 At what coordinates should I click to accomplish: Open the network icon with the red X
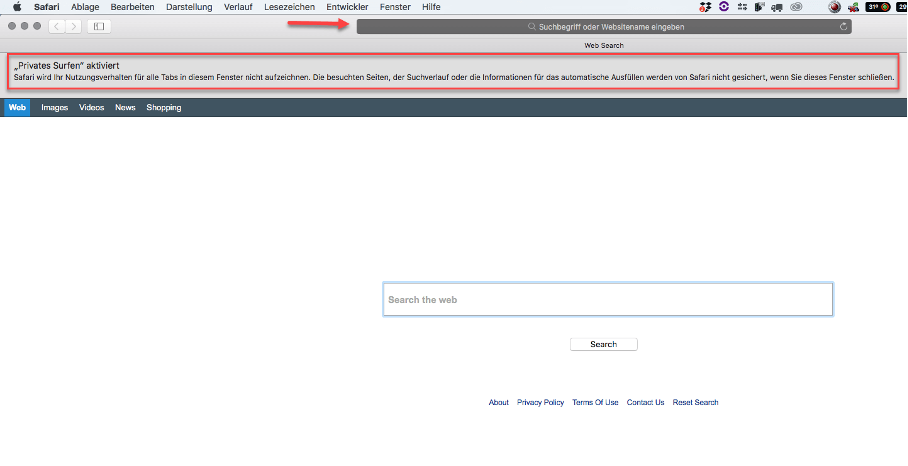tap(853, 8)
